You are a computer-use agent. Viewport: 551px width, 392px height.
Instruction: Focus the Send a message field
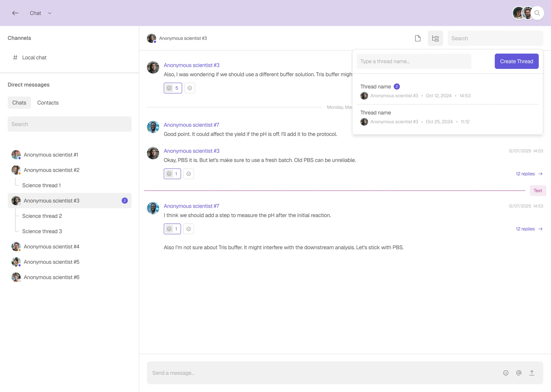tap(345, 373)
